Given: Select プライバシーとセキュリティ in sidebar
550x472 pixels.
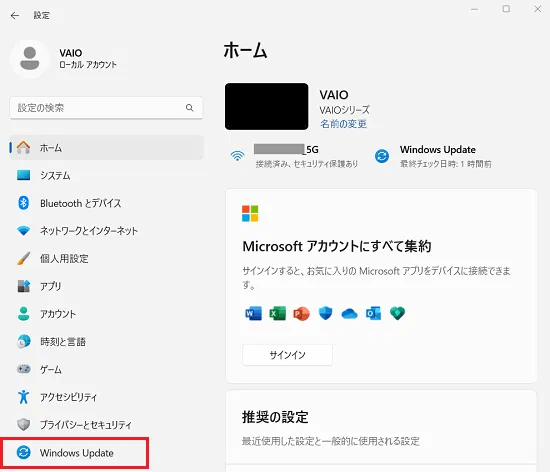Looking at the screenshot, I should tap(107, 425).
